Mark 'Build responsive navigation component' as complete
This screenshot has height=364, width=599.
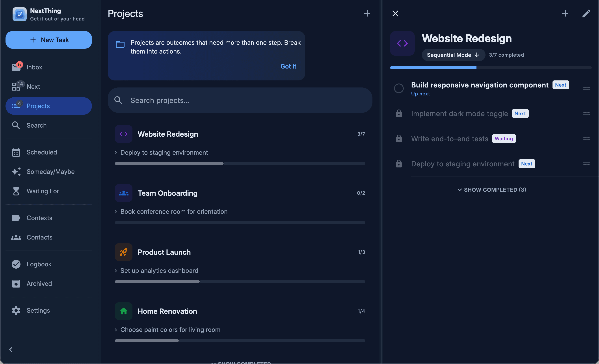(398, 88)
